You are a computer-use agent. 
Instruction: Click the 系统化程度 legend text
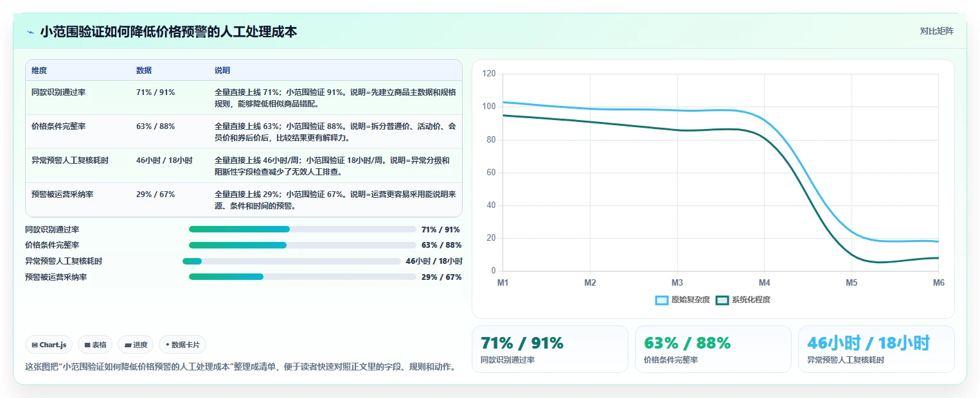coord(751,300)
